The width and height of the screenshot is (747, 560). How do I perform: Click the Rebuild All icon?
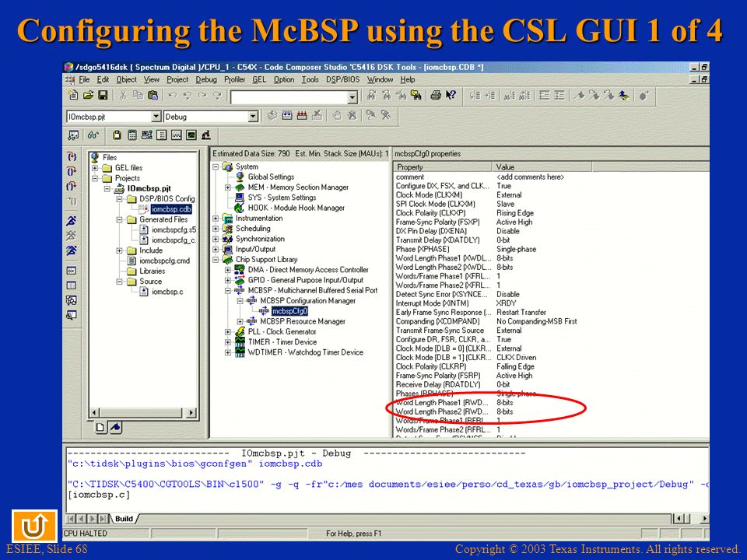coord(302,116)
